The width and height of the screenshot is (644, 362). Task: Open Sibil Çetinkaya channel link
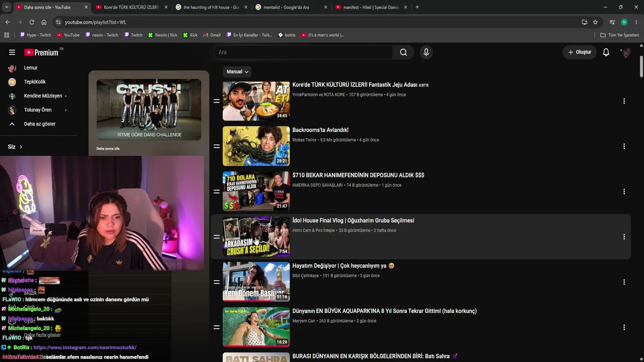(305, 276)
